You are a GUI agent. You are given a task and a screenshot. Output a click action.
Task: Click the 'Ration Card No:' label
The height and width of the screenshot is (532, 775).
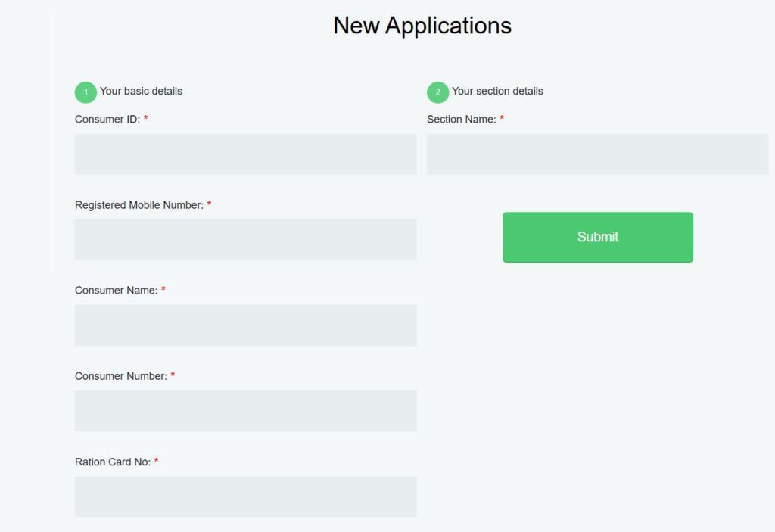click(x=113, y=462)
